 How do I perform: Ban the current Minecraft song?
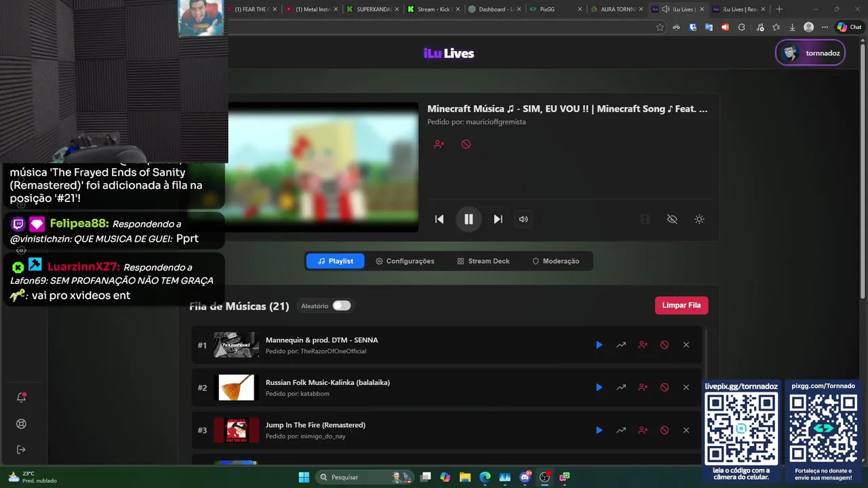(x=466, y=144)
